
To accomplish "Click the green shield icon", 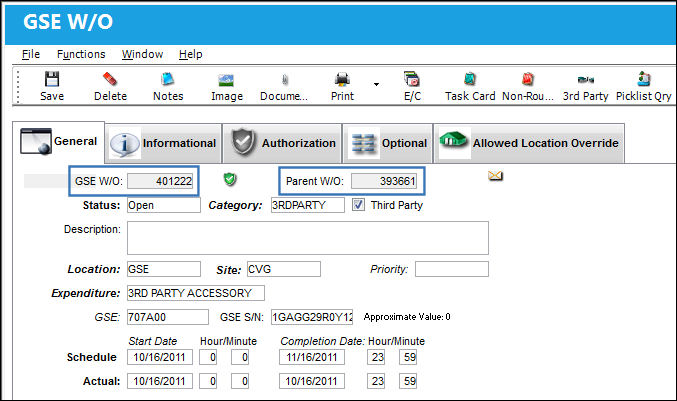I will tap(230, 179).
